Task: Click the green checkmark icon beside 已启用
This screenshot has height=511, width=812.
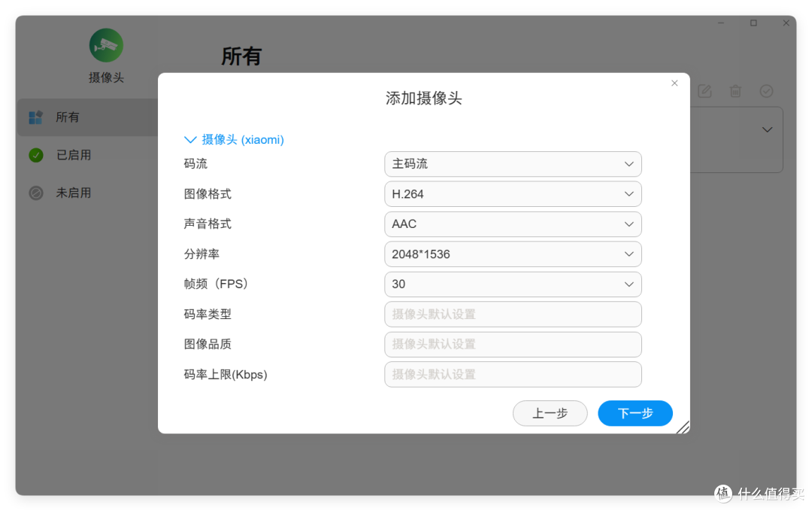Action: click(36, 155)
